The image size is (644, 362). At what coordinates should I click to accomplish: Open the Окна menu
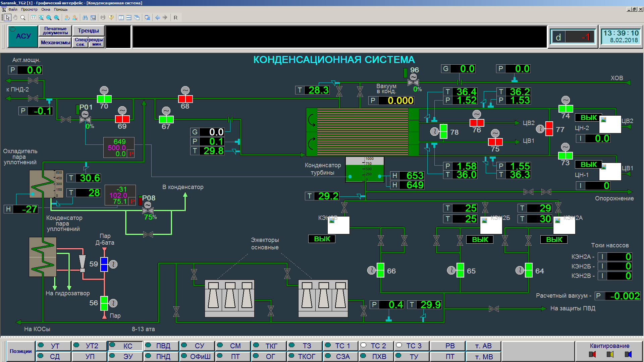pyautogui.click(x=46, y=9)
